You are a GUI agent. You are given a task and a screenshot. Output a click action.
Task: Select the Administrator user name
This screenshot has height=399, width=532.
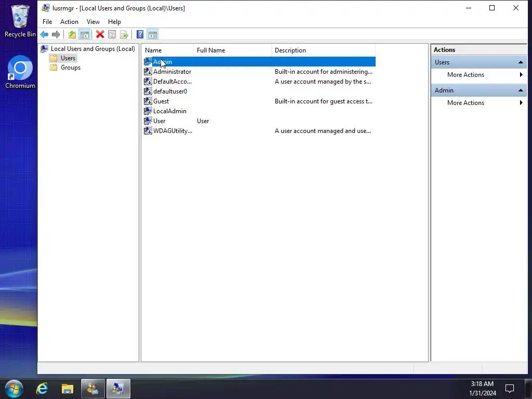click(172, 72)
